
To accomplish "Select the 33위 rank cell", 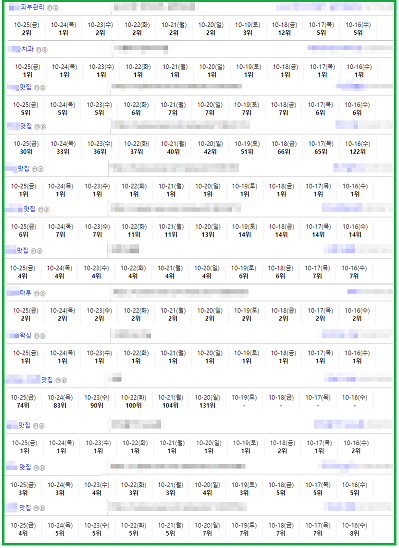I will point(63,152).
